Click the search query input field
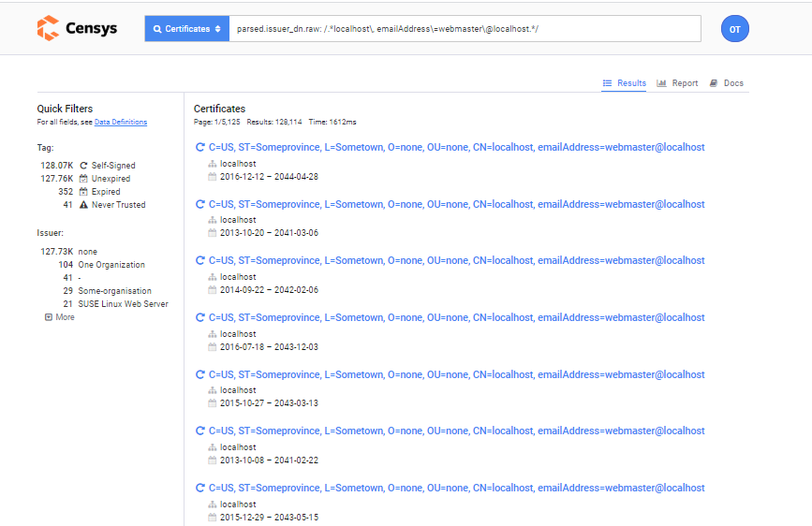 [465, 29]
